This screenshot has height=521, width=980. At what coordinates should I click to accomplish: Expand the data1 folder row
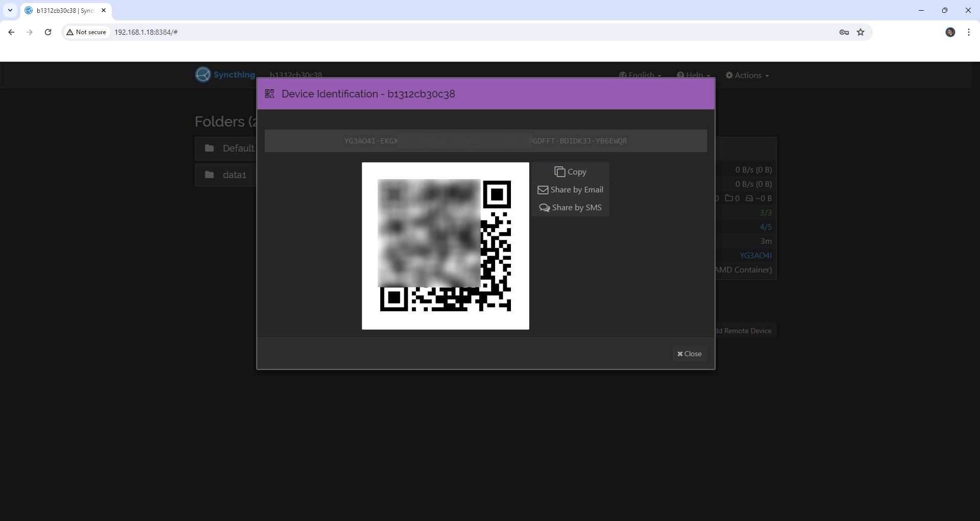[x=226, y=175]
